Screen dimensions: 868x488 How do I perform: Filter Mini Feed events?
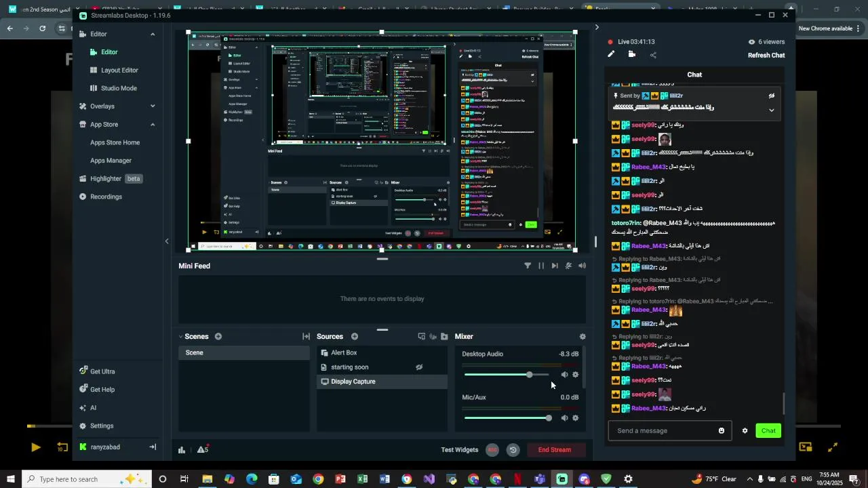[528, 266]
